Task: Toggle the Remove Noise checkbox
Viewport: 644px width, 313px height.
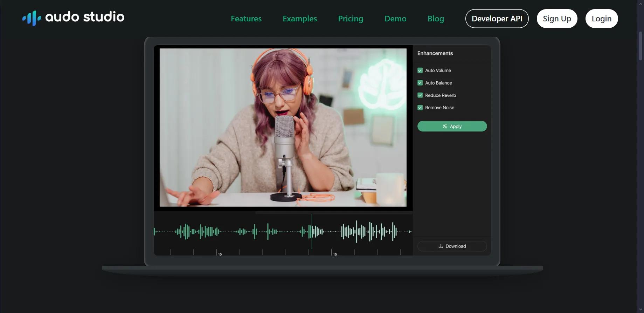Action: (420, 108)
